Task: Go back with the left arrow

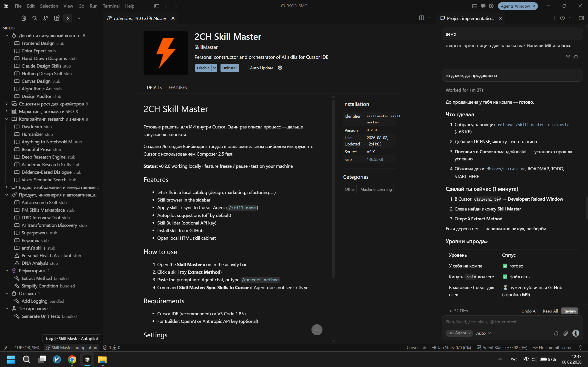Action: 167,6
